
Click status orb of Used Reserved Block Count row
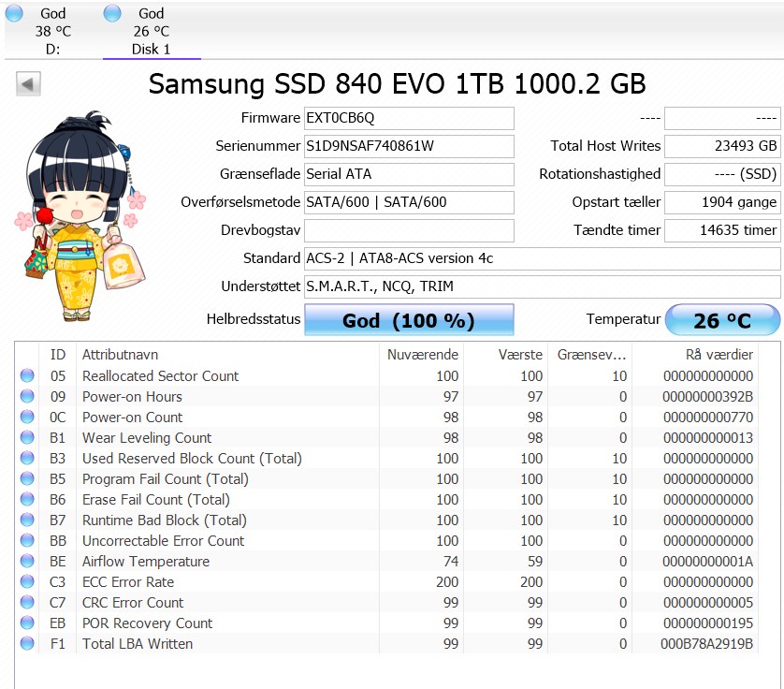point(27,458)
